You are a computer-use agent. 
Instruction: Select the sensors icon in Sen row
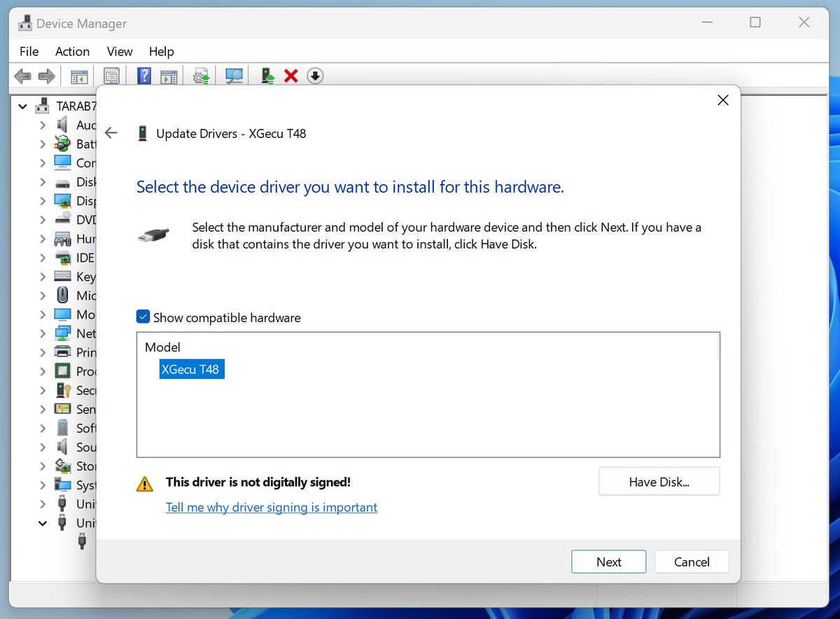62,409
